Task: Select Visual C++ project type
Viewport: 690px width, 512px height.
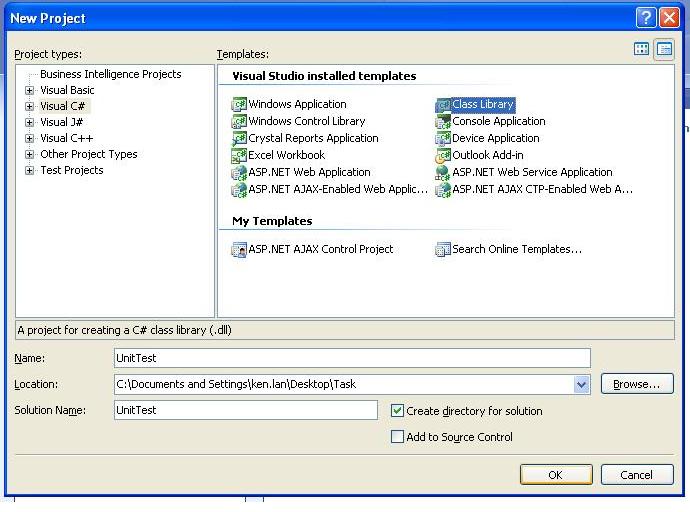Action: click(67, 138)
